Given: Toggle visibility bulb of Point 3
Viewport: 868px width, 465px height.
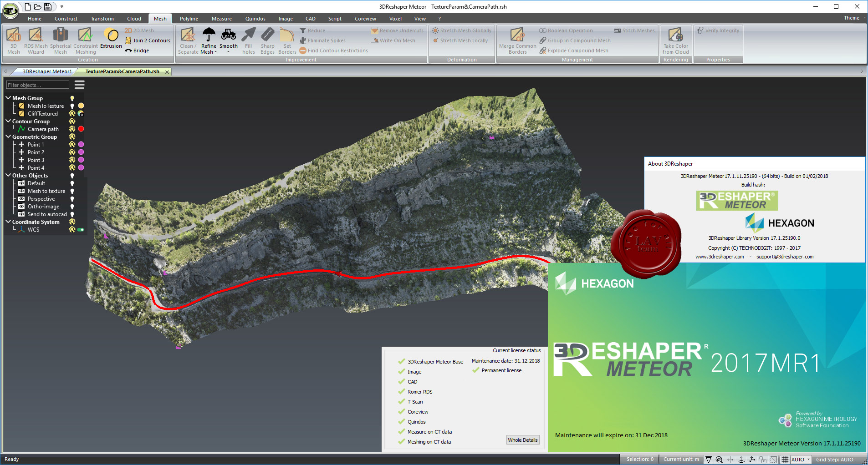Looking at the screenshot, I should [72, 160].
